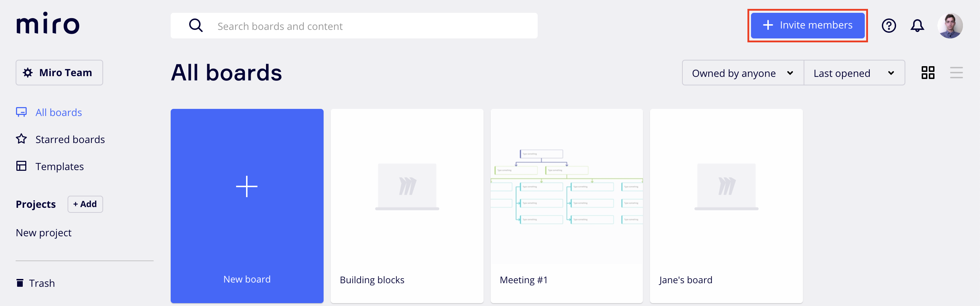980x306 pixels.
Task: Add a new project
Action: point(85,204)
